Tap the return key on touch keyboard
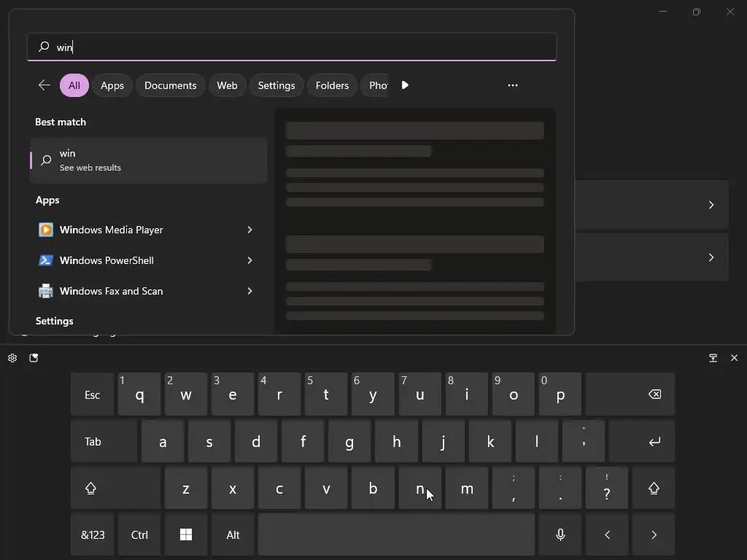The height and width of the screenshot is (560, 747). pos(642,441)
